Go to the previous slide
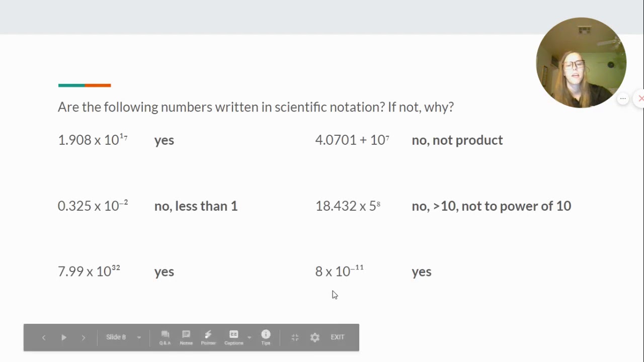 [44, 337]
